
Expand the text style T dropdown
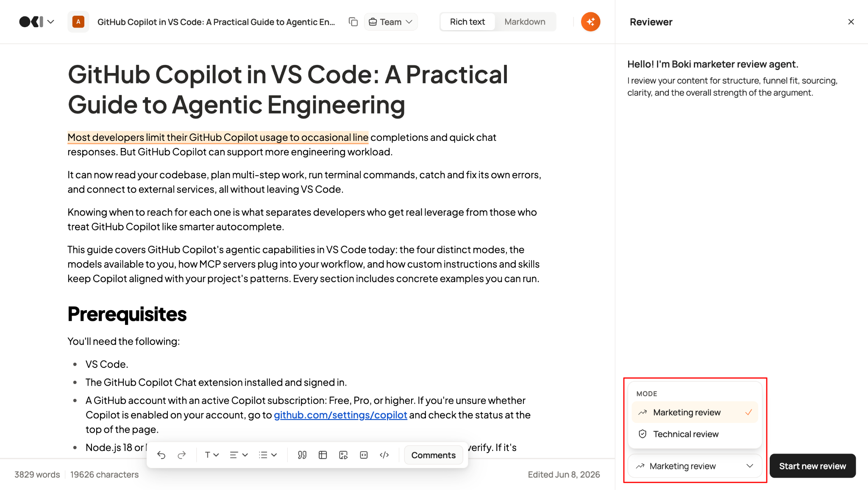point(211,455)
